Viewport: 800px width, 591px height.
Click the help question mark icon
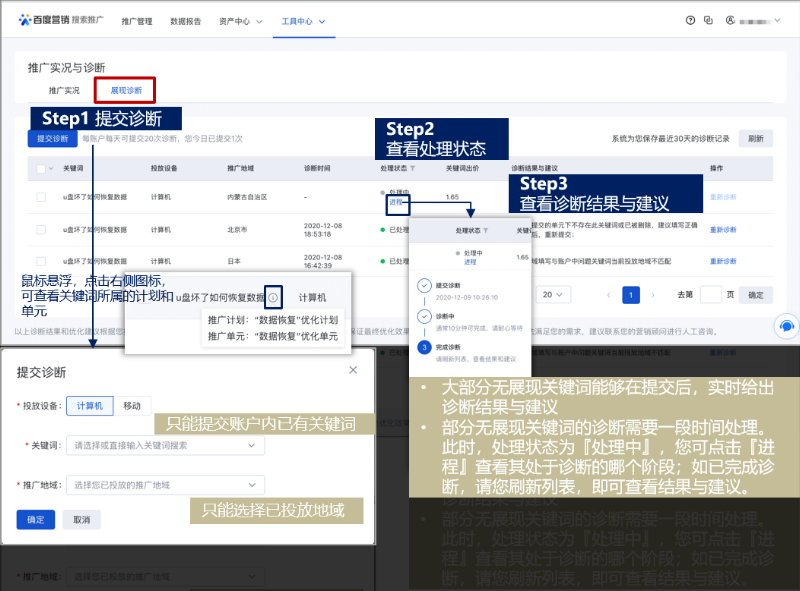(690, 20)
